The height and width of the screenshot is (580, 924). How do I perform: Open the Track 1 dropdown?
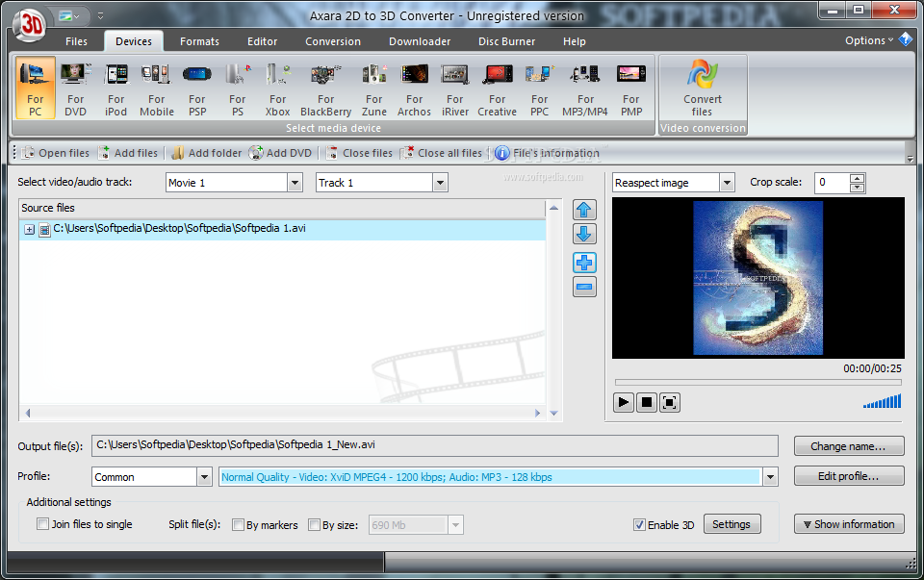point(440,183)
